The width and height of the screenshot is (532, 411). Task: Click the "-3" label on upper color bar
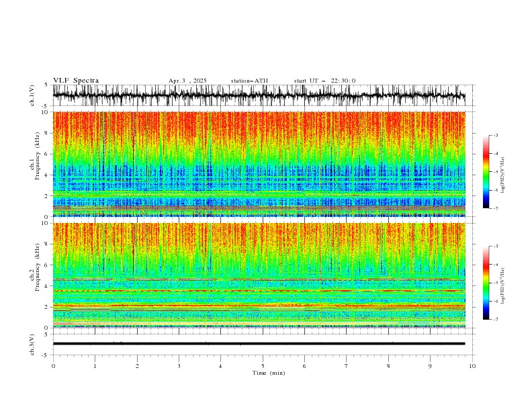pyautogui.click(x=495, y=135)
